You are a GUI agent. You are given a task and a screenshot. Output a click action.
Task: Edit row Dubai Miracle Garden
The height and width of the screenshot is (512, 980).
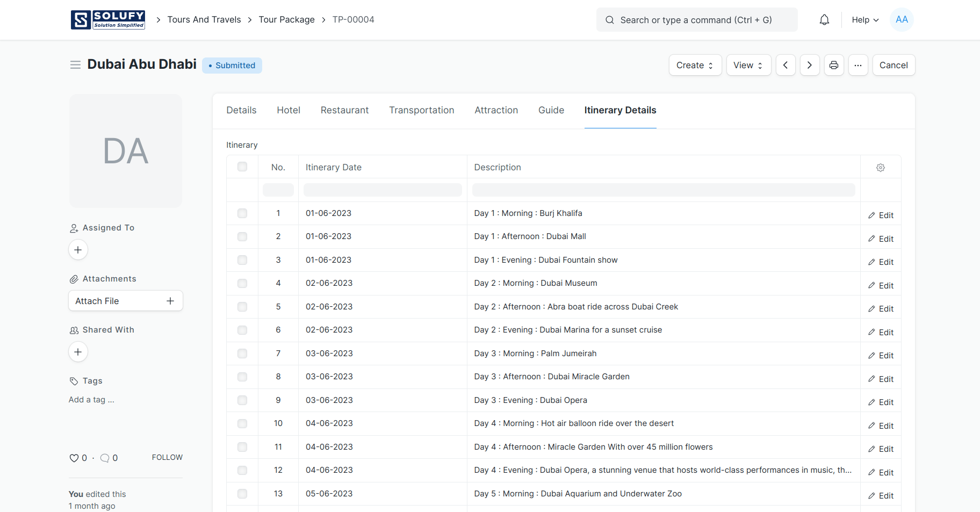[881, 379]
